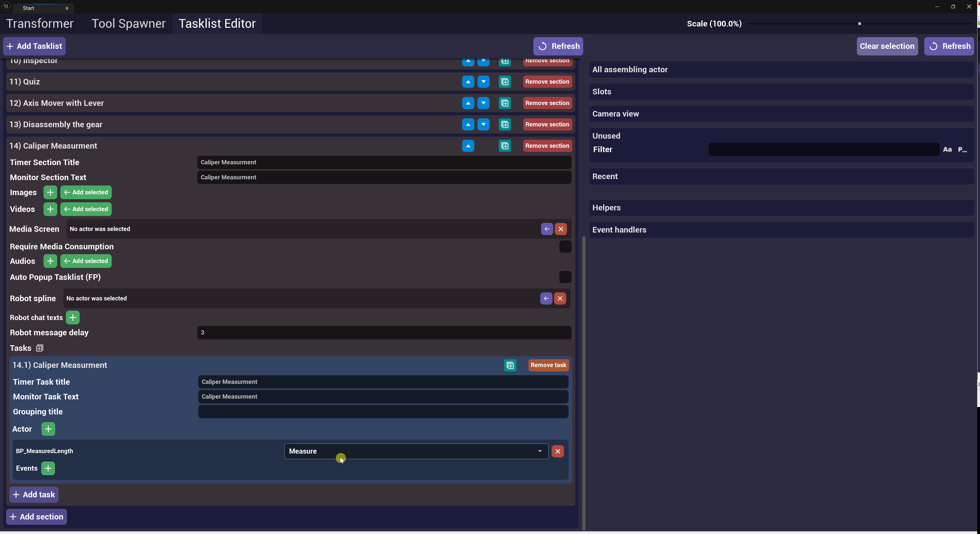Enable Auto Popup Tasklist (FP) checkbox

click(x=565, y=277)
